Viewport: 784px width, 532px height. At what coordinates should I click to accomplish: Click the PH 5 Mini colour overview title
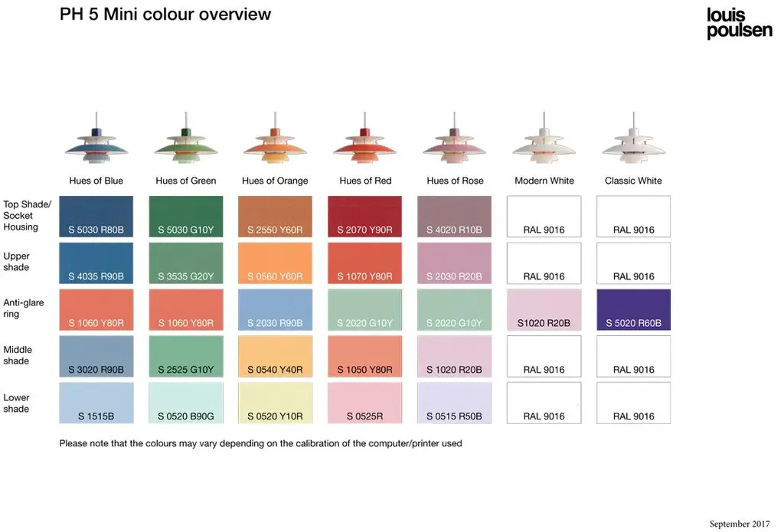tap(165, 15)
